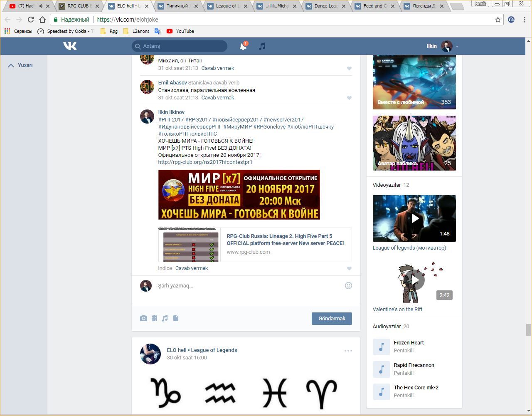
Task: Switch to the Dance Lege browser tab
Action: coord(325,6)
